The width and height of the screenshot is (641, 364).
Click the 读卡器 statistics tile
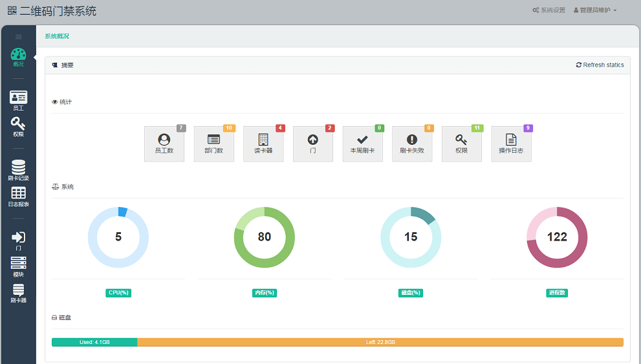[263, 144]
